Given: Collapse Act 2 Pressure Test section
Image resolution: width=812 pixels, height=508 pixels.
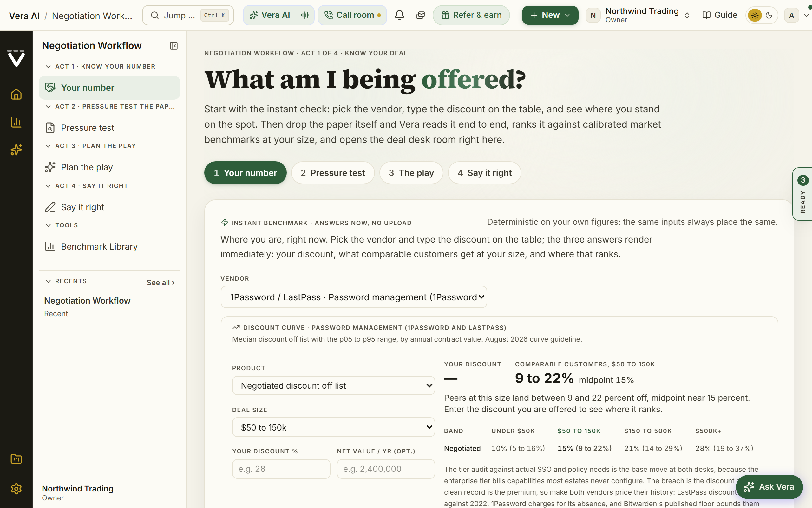Looking at the screenshot, I should (x=48, y=106).
